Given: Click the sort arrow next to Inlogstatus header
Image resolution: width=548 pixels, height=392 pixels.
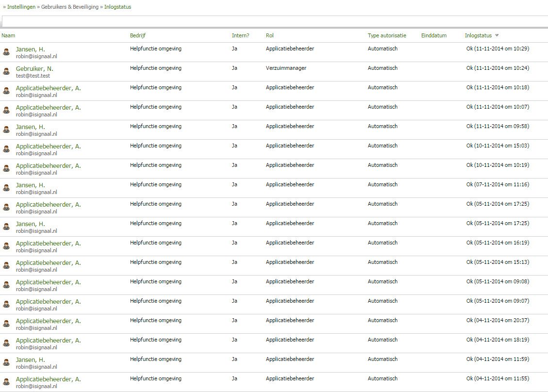Looking at the screenshot, I should [x=497, y=35].
